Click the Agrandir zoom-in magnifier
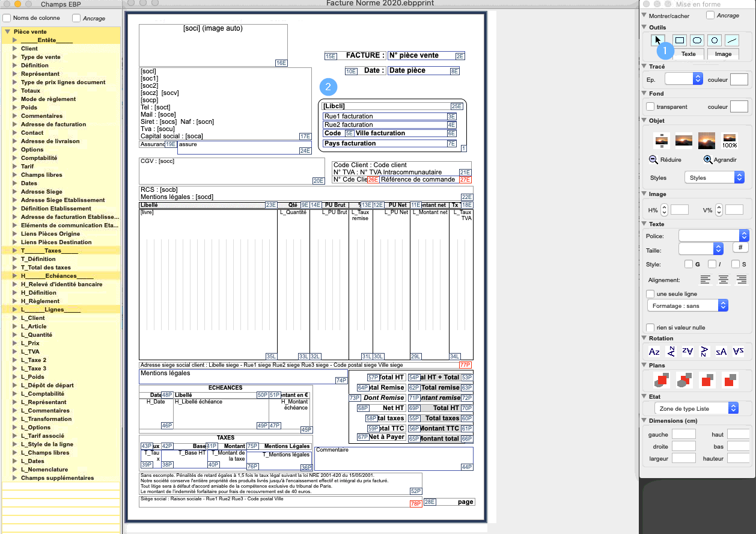 tap(708, 160)
